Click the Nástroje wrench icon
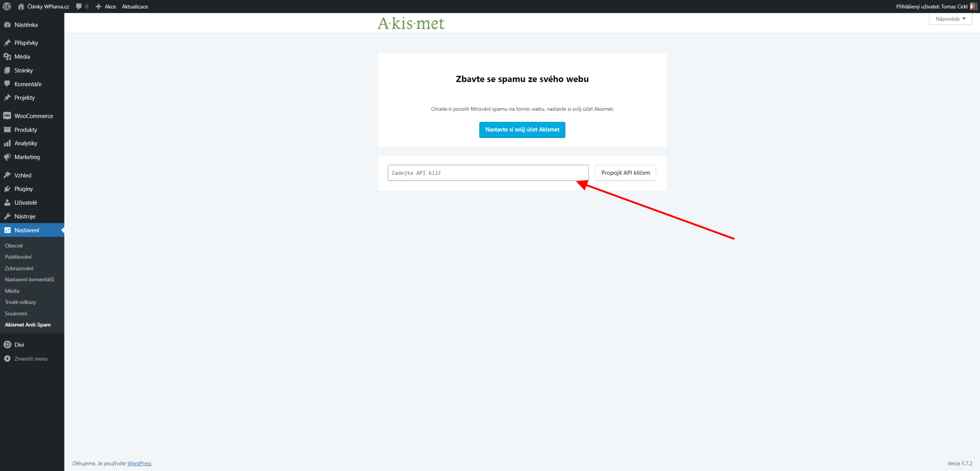This screenshot has width=980, height=471. pos(7,216)
